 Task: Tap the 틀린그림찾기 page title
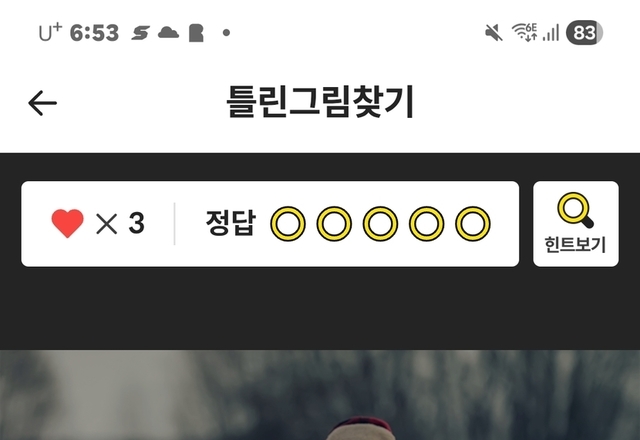[x=320, y=102]
